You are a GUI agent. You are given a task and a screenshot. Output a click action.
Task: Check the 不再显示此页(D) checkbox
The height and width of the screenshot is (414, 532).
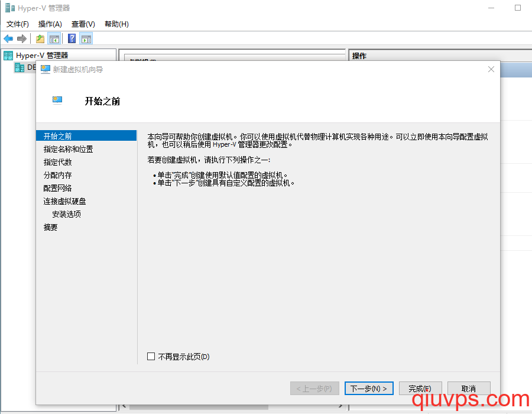click(x=151, y=356)
